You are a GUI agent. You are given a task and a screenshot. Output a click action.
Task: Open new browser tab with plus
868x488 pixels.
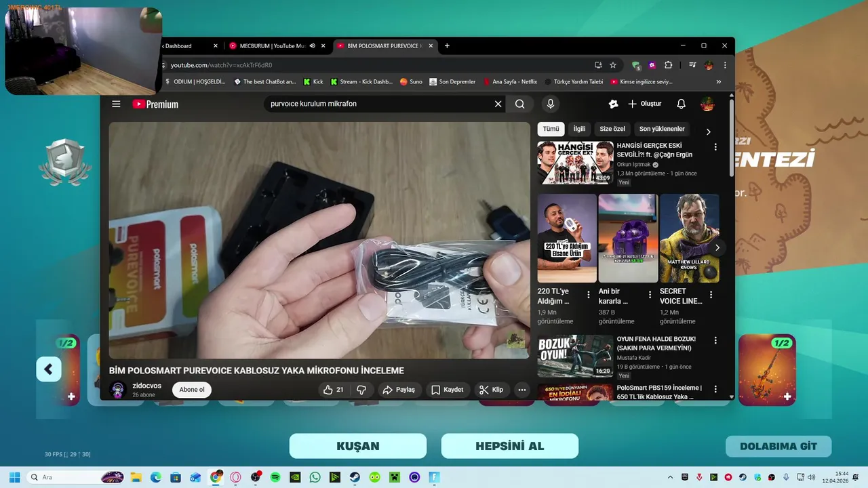[x=446, y=46]
